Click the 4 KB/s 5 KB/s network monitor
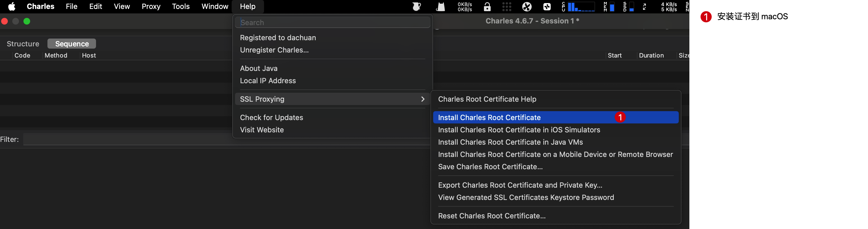 (x=669, y=6)
